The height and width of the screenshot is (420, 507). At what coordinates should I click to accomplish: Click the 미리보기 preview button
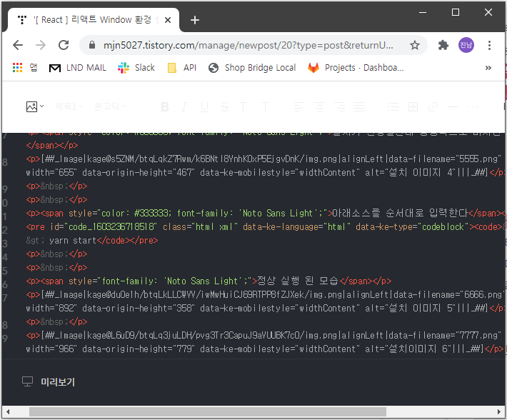coord(58,382)
